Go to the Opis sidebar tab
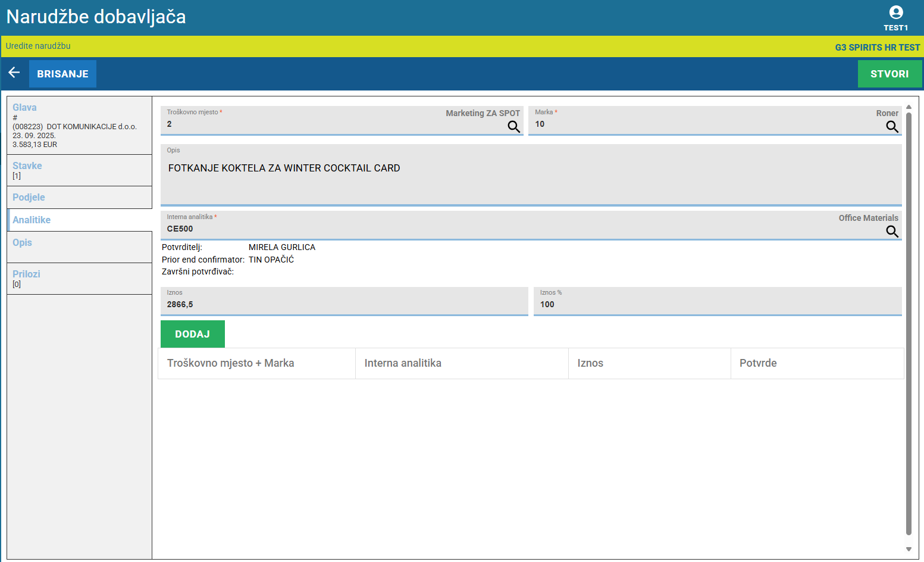The height and width of the screenshot is (562, 924). click(x=23, y=243)
